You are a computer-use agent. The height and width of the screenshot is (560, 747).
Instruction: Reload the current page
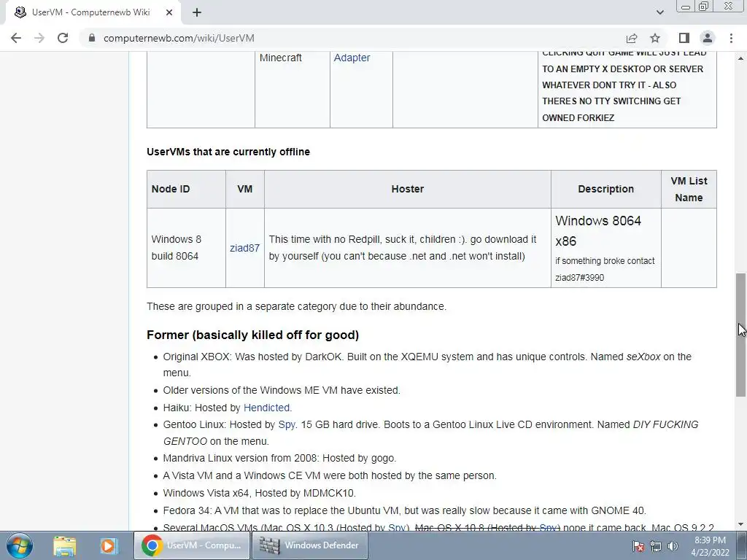click(x=63, y=38)
